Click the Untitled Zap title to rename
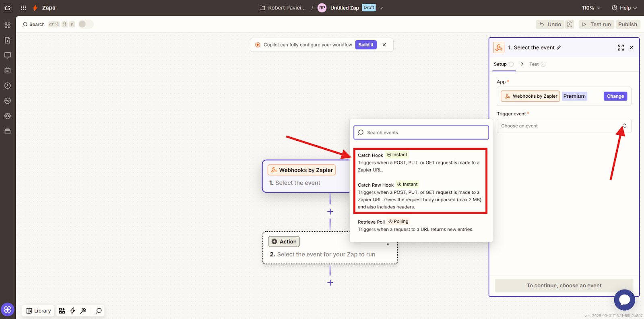The width and height of the screenshot is (644, 319). click(345, 8)
